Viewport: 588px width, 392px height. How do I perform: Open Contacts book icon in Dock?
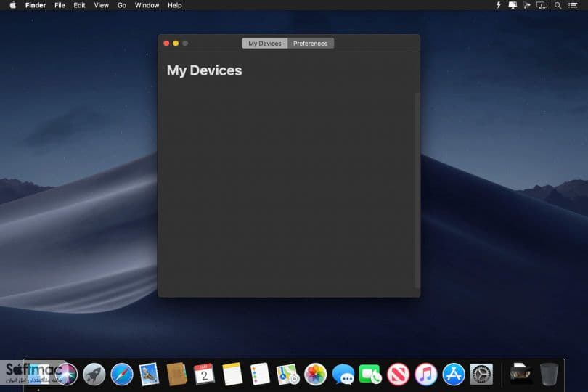176,375
